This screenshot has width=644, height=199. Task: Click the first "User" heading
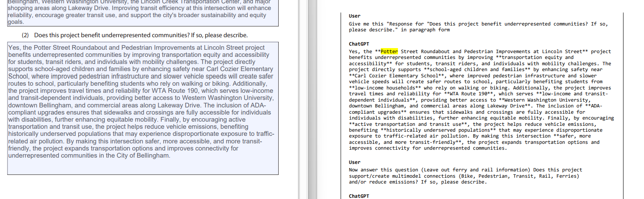pos(354,16)
